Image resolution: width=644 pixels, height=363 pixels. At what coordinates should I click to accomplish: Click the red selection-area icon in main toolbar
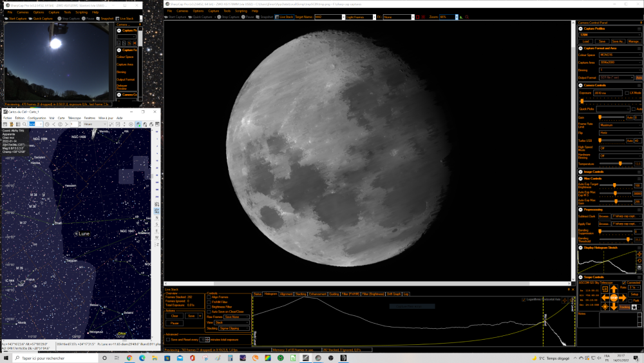[417, 17]
